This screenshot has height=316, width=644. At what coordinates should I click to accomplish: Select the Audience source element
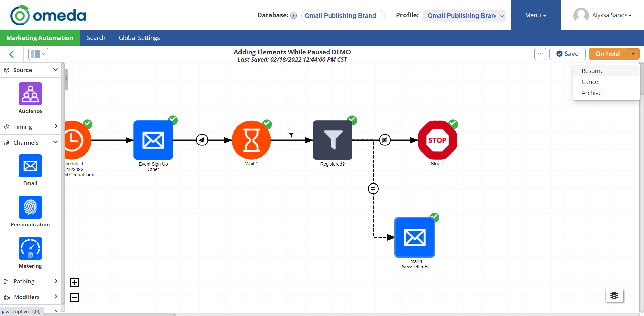(x=30, y=94)
